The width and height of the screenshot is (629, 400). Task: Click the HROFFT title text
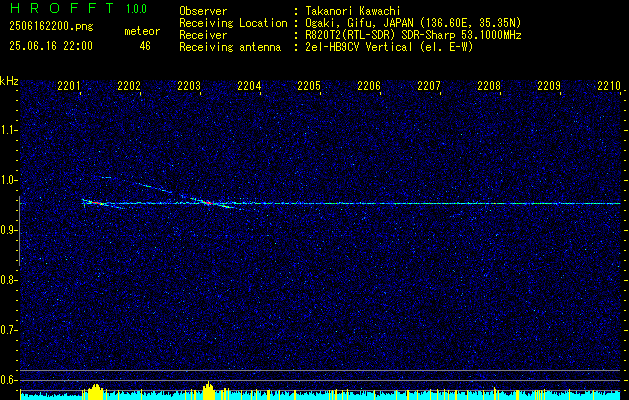click(62, 8)
